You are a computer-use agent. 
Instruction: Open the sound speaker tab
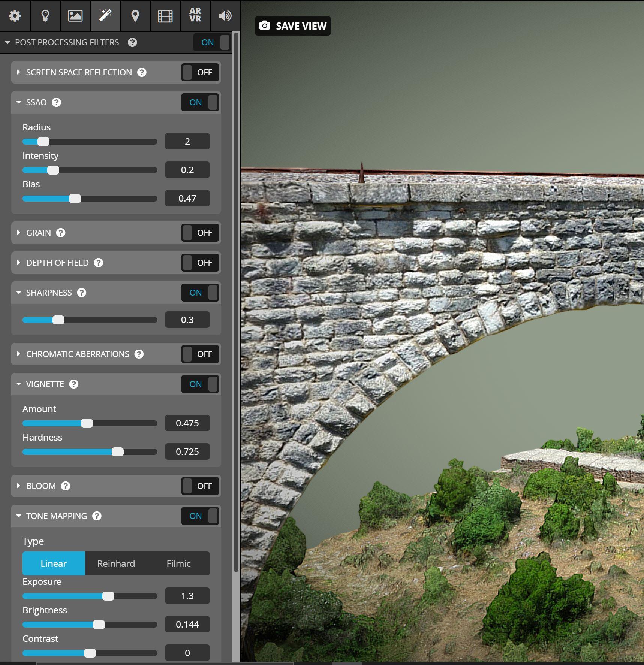(x=225, y=16)
